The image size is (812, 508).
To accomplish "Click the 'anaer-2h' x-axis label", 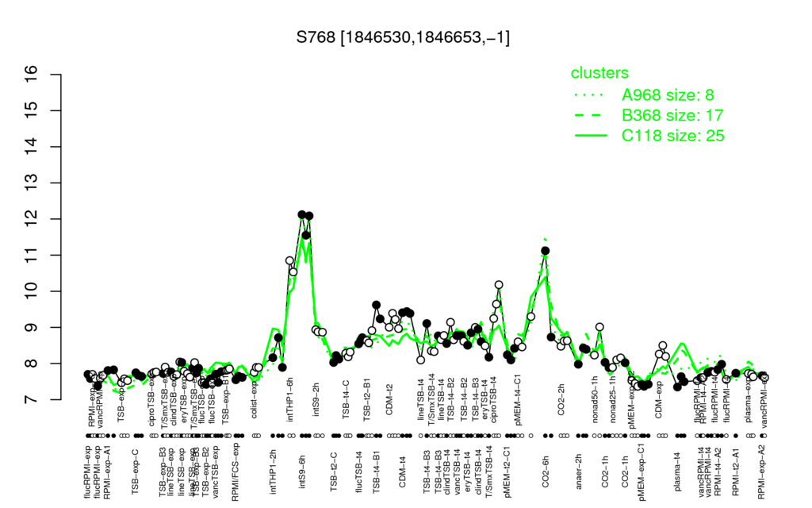I will 579,470.
